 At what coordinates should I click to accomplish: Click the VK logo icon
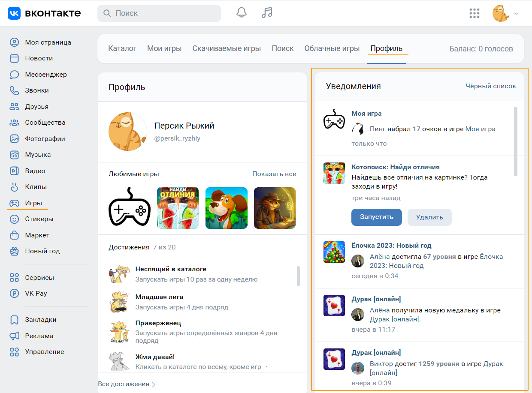(14, 13)
